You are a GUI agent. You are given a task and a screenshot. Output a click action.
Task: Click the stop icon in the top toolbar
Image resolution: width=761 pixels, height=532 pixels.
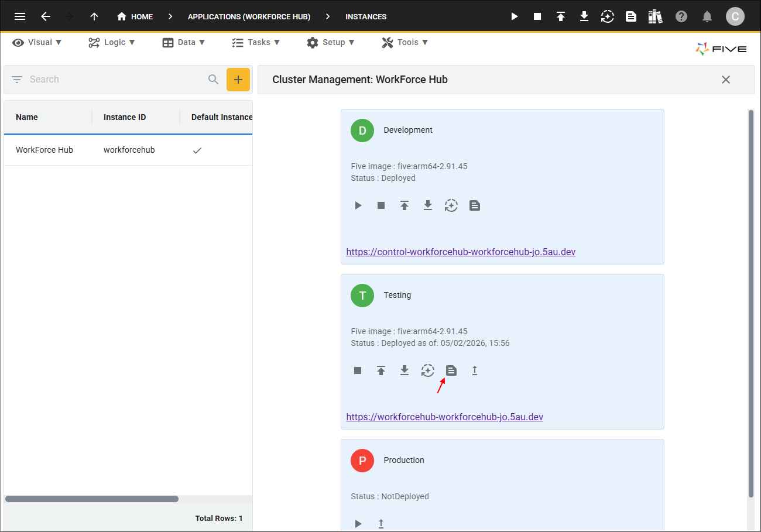(x=537, y=16)
